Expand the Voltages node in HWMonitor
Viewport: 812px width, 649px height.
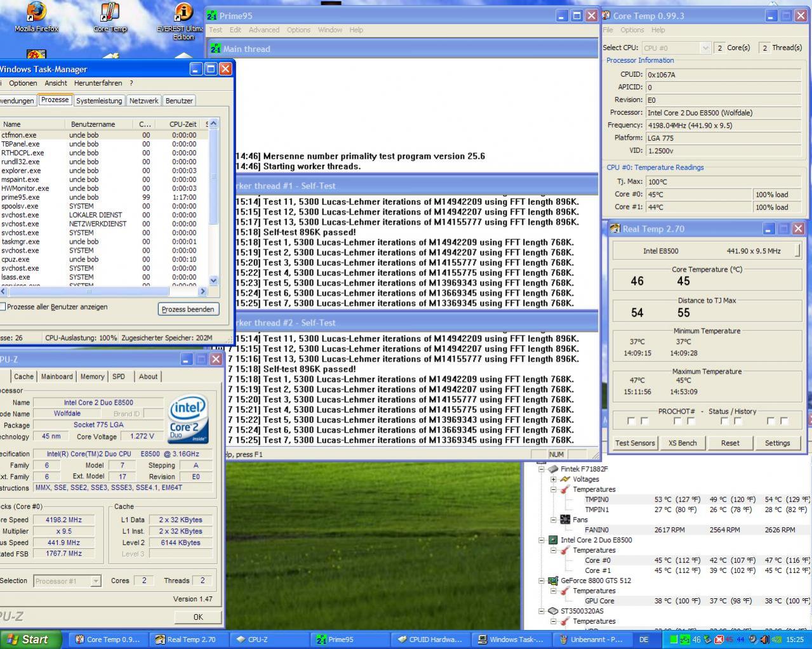[x=554, y=479]
